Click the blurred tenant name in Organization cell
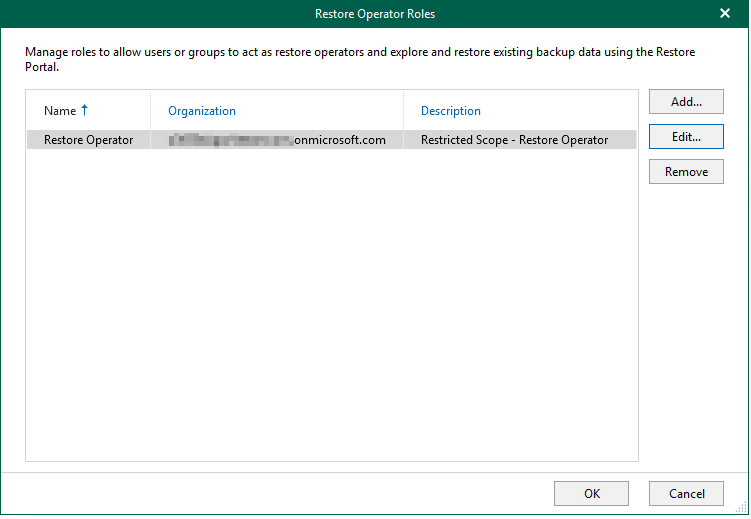751x519 pixels. click(228, 140)
